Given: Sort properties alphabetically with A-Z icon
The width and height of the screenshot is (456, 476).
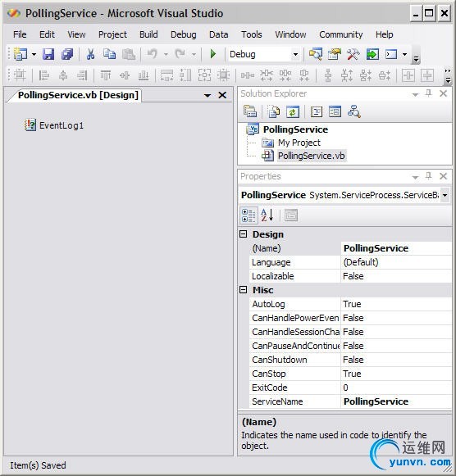Looking at the screenshot, I should click(x=267, y=215).
